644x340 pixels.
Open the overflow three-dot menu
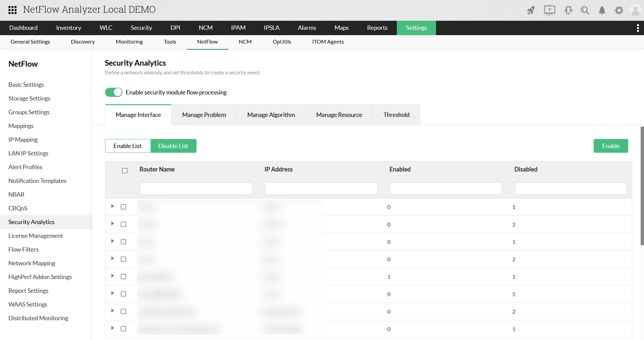(638, 28)
